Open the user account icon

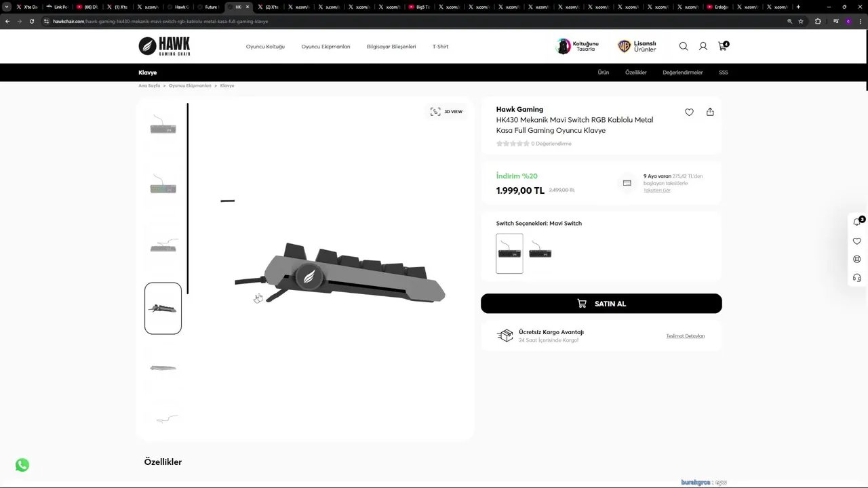(703, 46)
